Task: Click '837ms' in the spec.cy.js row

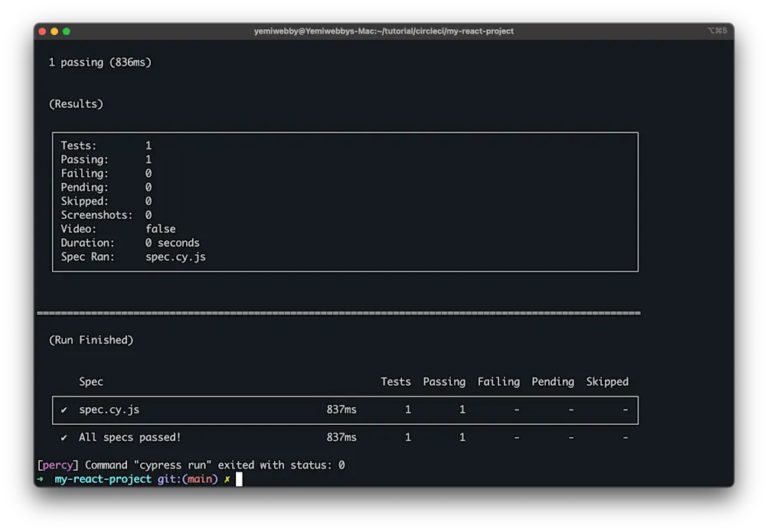Action: tap(342, 410)
